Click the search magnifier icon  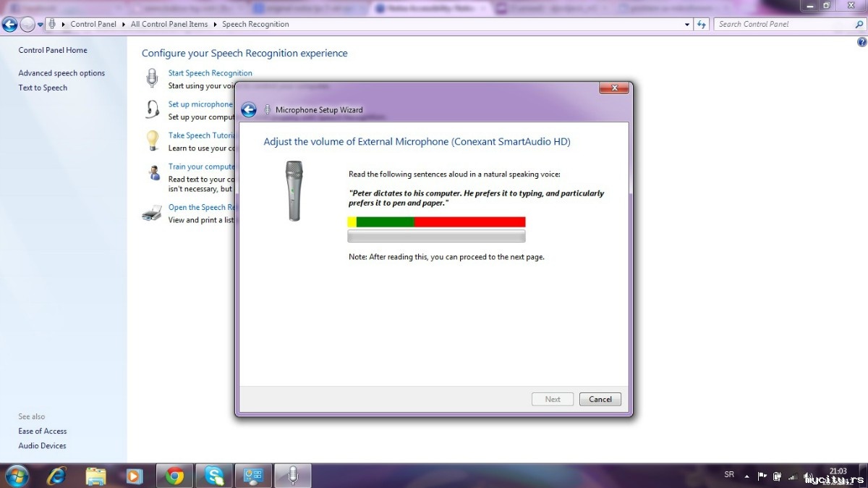point(859,24)
